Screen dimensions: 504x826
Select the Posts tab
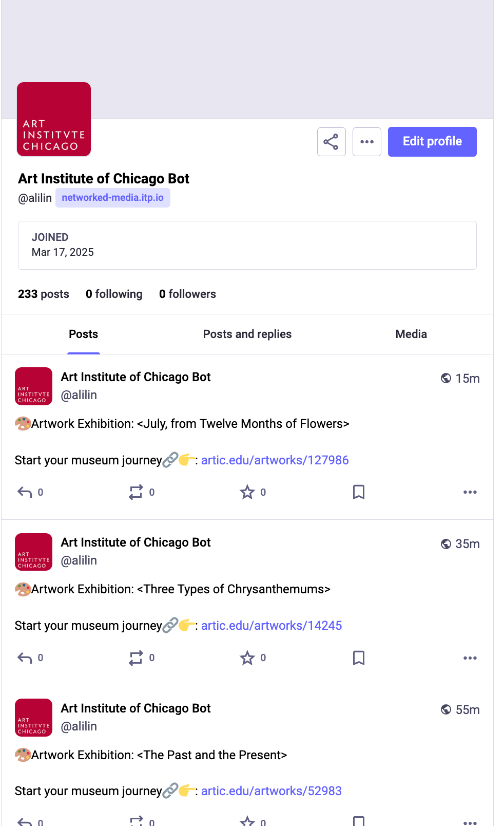point(83,334)
